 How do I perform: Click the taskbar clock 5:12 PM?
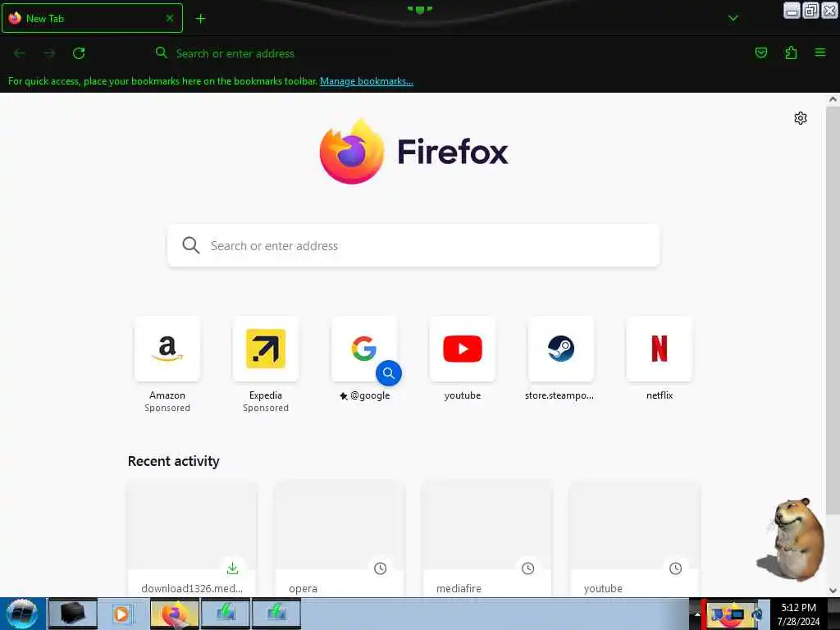(798, 614)
